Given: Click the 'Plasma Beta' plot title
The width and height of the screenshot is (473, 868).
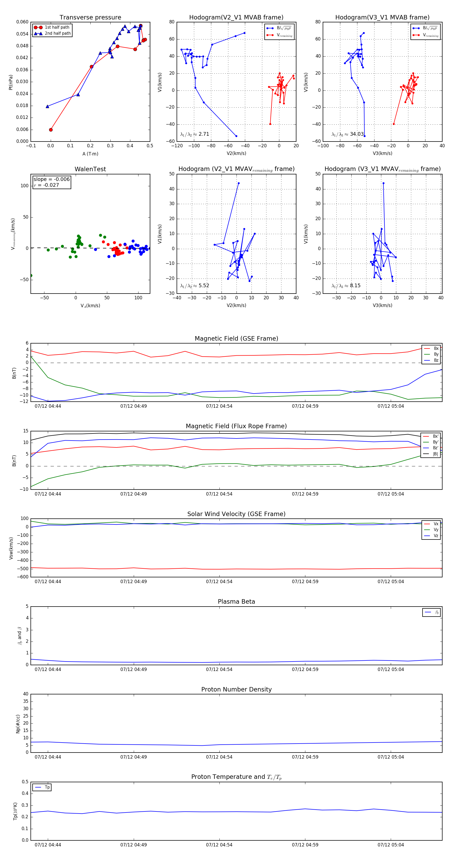Looking at the screenshot, I should coord(236,602).
